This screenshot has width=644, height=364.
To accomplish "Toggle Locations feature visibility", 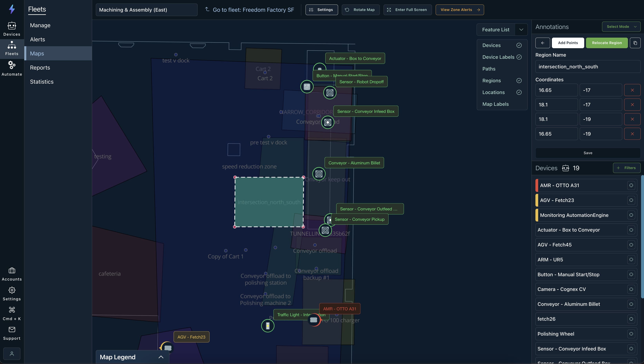I will 519,92.
